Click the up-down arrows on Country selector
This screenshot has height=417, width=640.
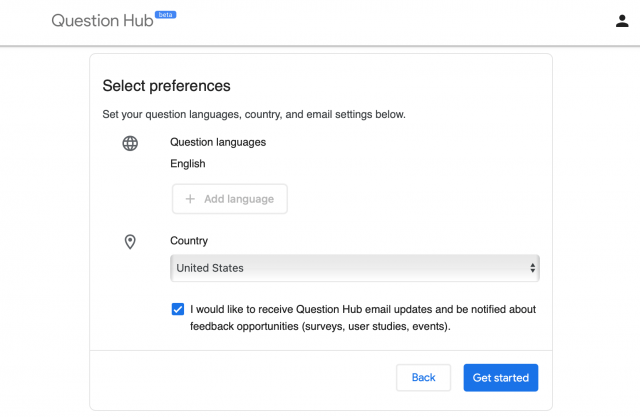pyautogui.click(x=532, y=268)
